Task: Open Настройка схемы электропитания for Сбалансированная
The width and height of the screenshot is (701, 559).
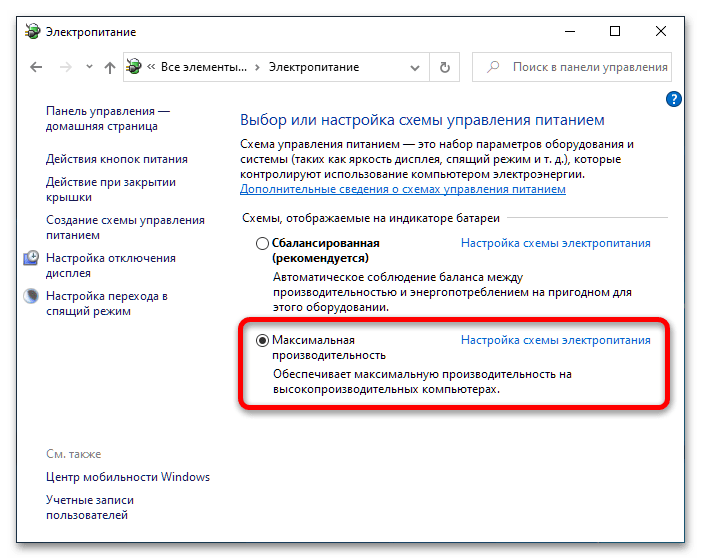Action: tap(556, 243)
